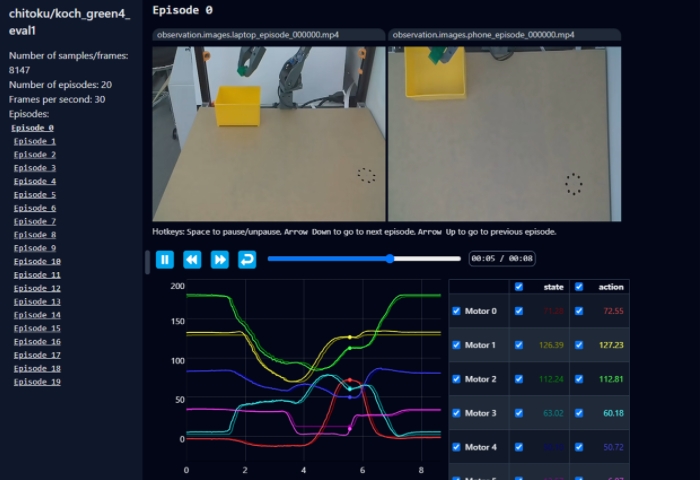Toggle the action column header checkbox

click(578, 287)
